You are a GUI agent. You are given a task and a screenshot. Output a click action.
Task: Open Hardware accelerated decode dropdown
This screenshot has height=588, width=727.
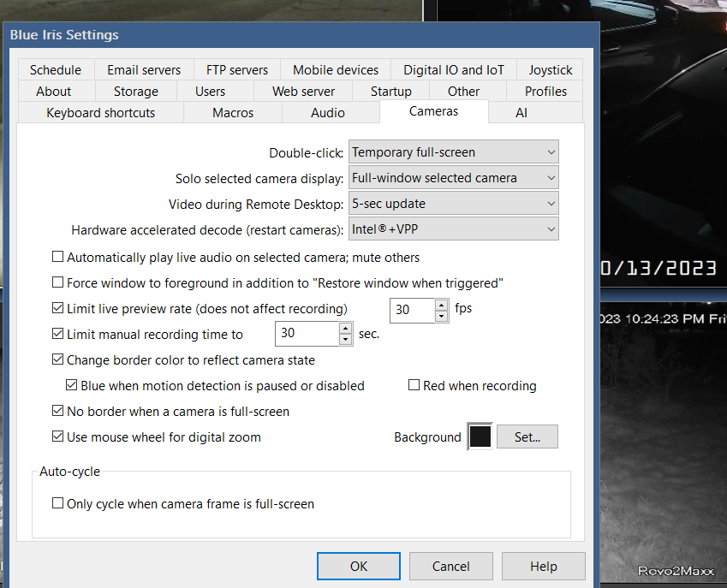(454, 229)
